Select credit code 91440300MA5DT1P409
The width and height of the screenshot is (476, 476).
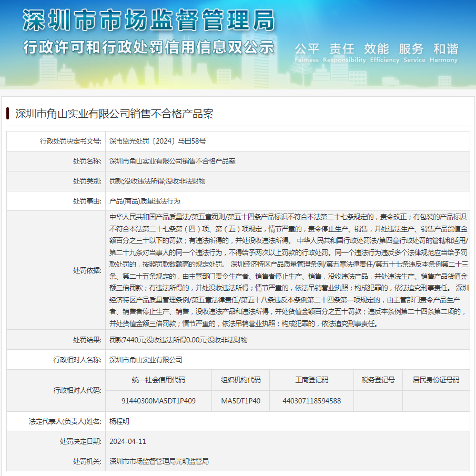click(x=158, y=401)
